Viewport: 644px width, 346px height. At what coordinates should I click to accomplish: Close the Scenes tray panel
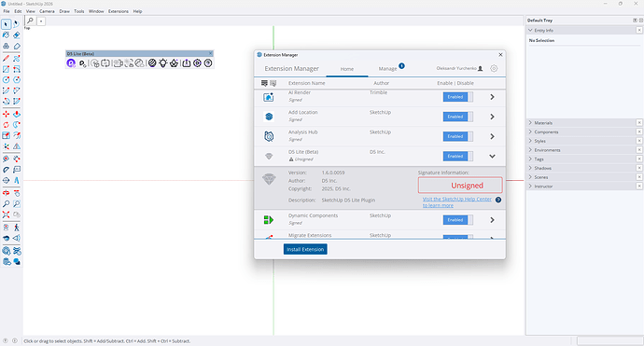pyautogui.click(x=639, y=177)
